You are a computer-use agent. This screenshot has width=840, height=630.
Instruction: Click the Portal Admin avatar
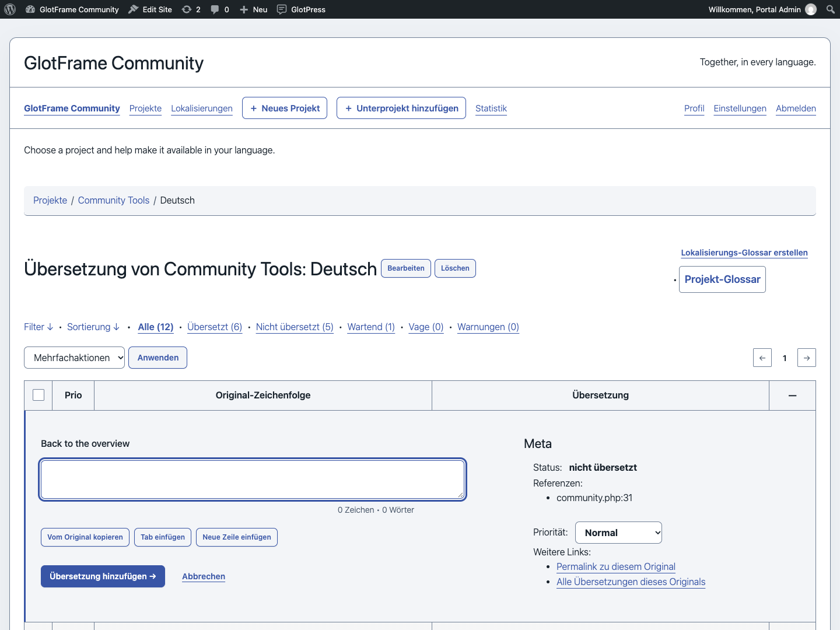[811, 9]
